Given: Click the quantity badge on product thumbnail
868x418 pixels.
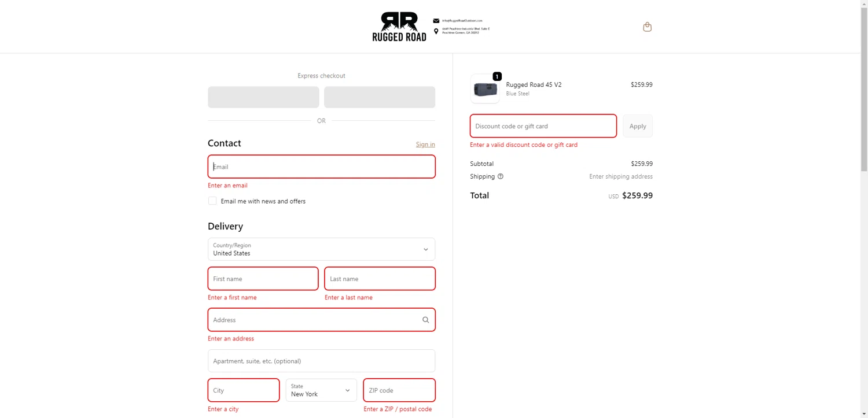Looking at the screenshot, I should pyautogui.click(x=497, y=76).
